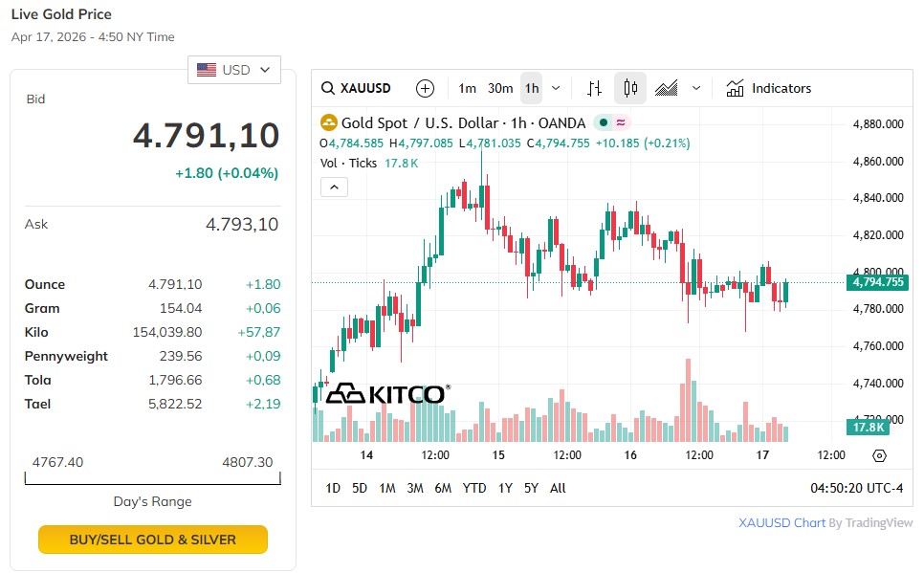Select the YTD date range tab
The height and width of the screenshot is (573, 924).
point(474,488)
